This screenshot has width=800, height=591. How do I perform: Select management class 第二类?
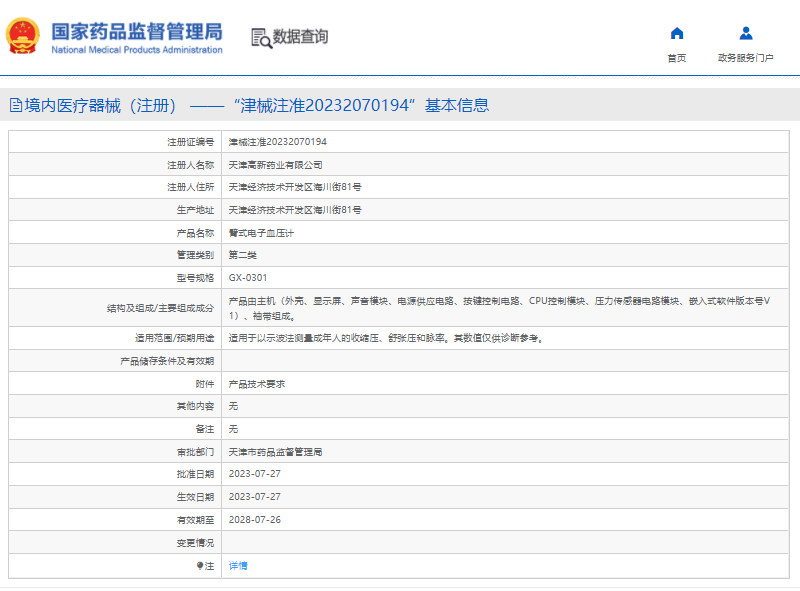(242, 255)
